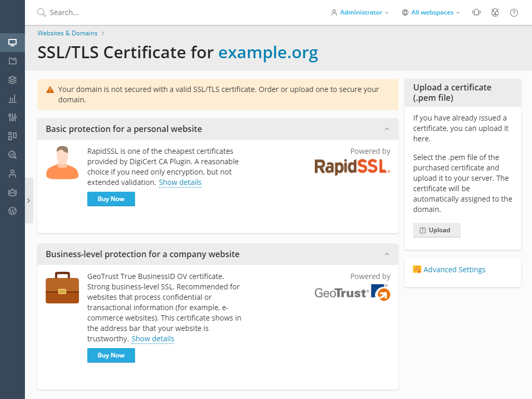The image size is (532, 399).
Task: Buy the RapidSSL certificate
Action: (111, 198)
